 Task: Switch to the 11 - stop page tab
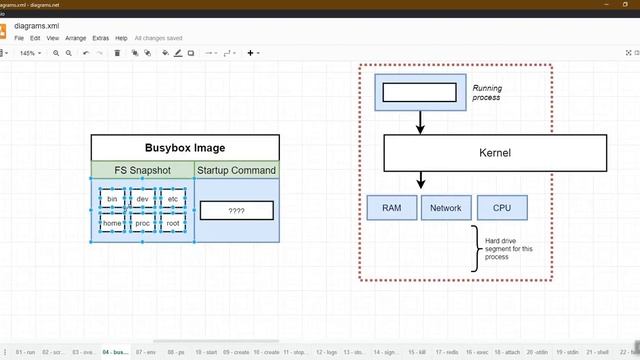pyautogui.click(x=295, y=352)
